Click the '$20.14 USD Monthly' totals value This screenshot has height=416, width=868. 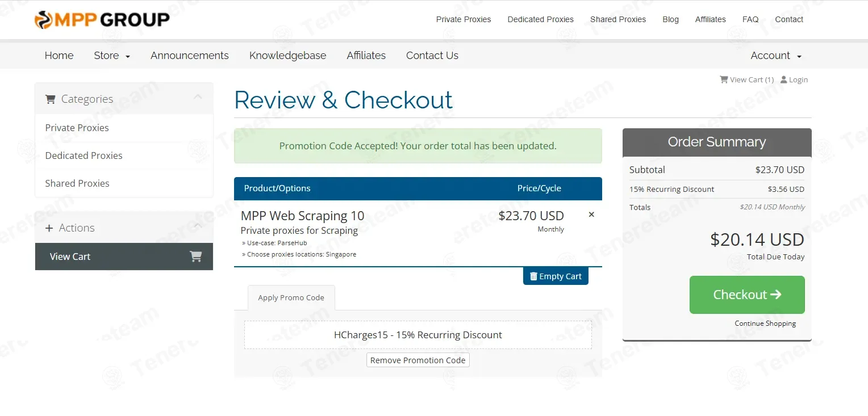773,207
